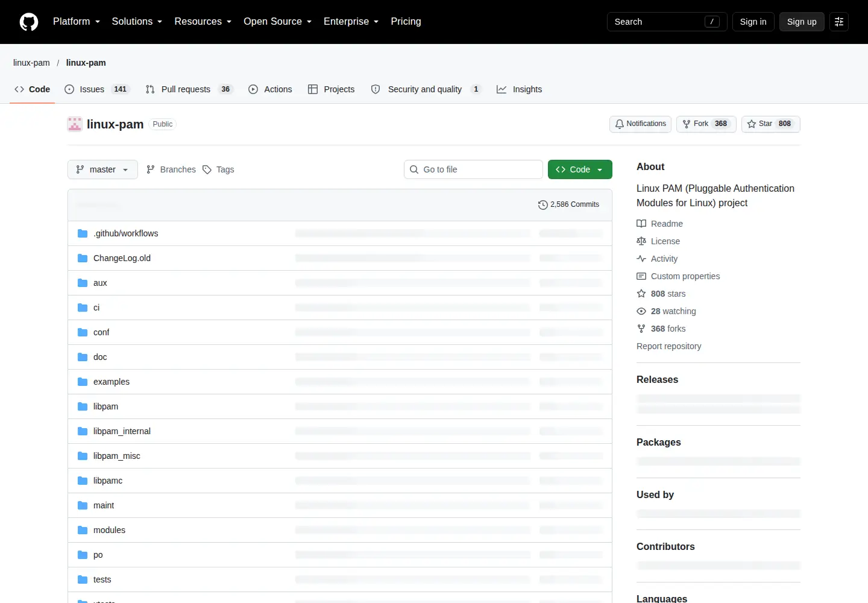
Task: Open the green Code clone dropdown
Action: 580,169
